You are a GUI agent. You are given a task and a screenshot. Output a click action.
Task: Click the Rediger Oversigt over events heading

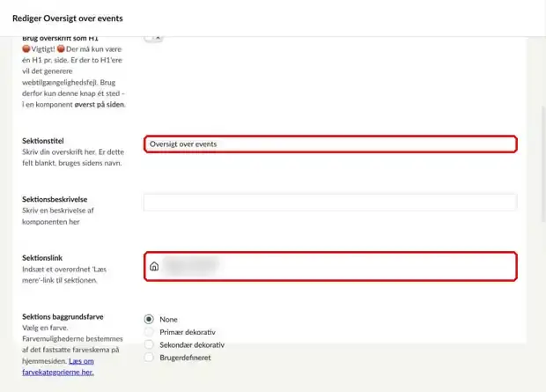coord(68,18)
